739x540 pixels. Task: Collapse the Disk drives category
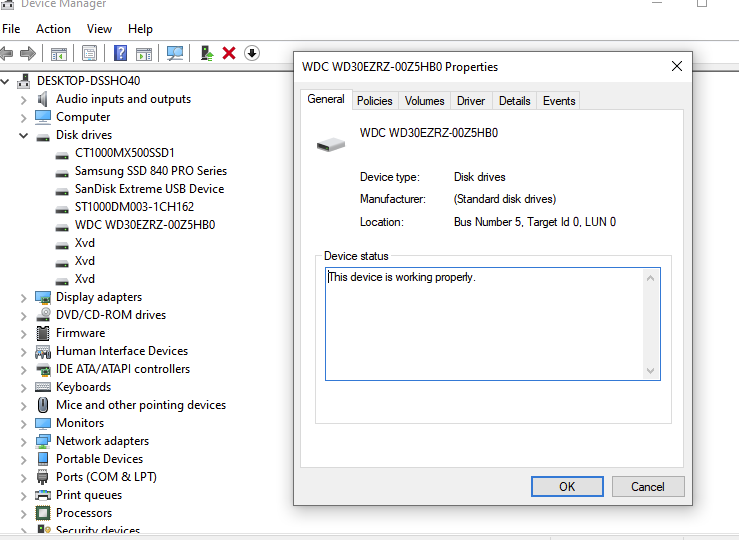[23, 135]
